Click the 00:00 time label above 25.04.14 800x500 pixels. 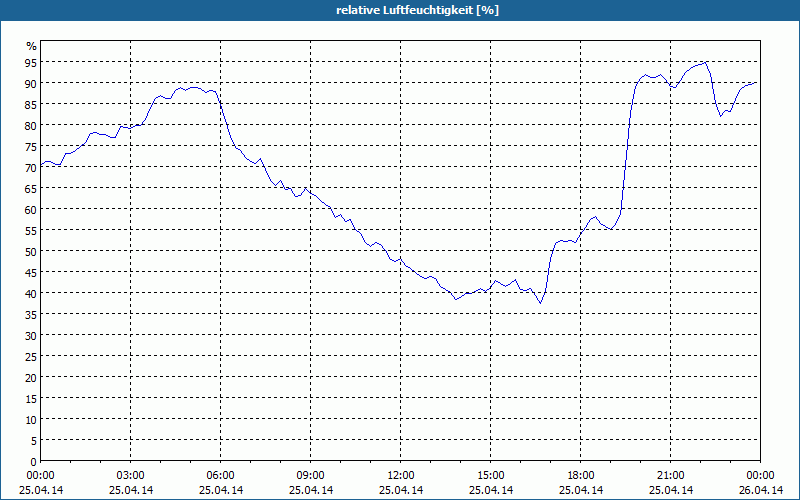pyautogui.click(x=40, y=476)
